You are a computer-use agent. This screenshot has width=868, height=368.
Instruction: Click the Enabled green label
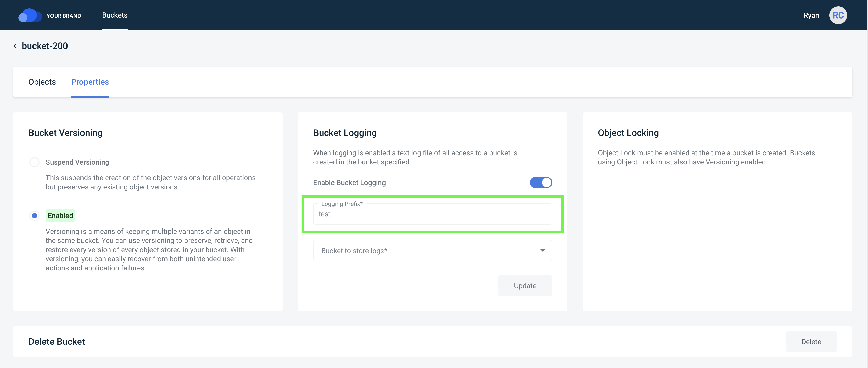[x=60, y=216]
